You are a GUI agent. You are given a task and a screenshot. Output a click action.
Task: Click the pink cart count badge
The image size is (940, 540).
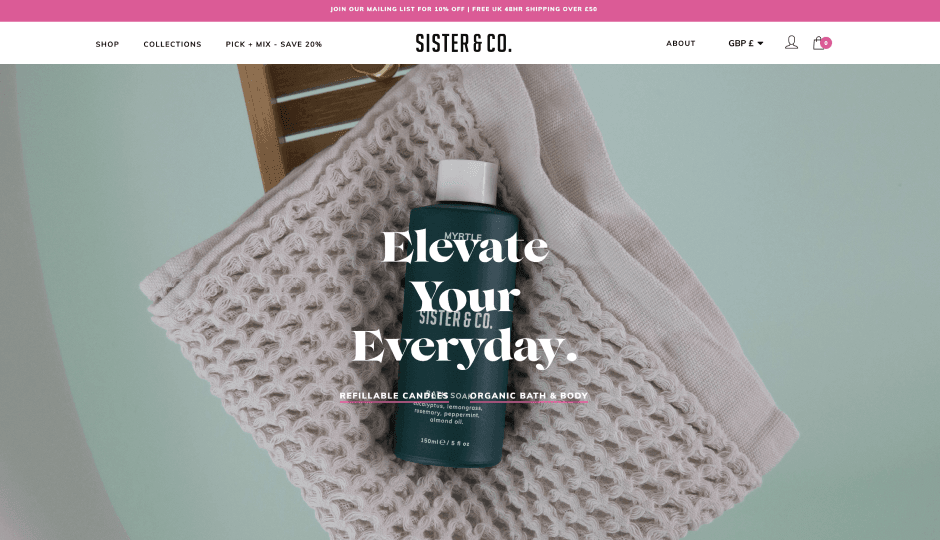coord(826,43)
